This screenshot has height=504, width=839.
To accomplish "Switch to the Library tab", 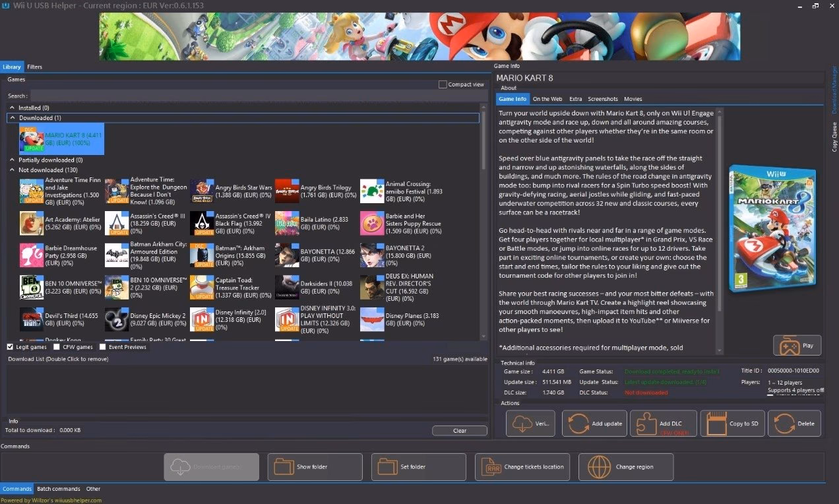I will [x=12, y=67].
